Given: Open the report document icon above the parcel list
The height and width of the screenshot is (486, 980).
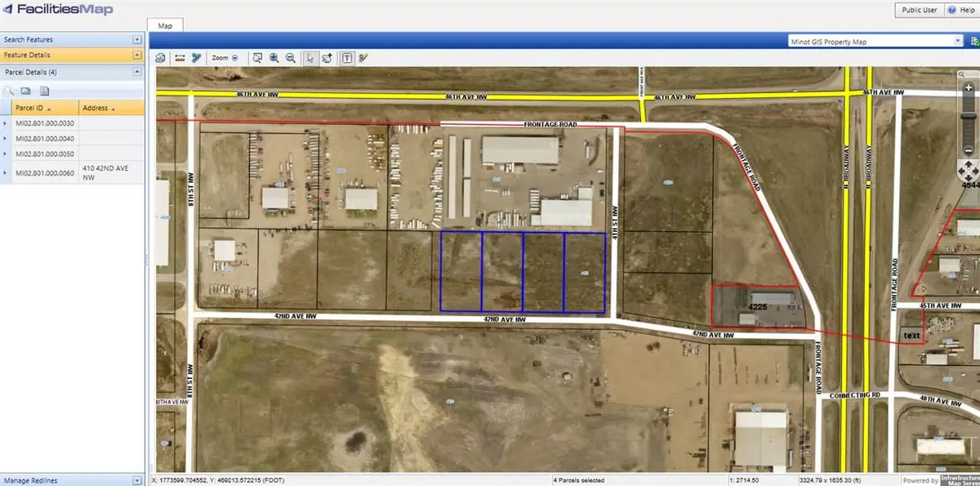Looking at the screenshot, I should 44,91.
